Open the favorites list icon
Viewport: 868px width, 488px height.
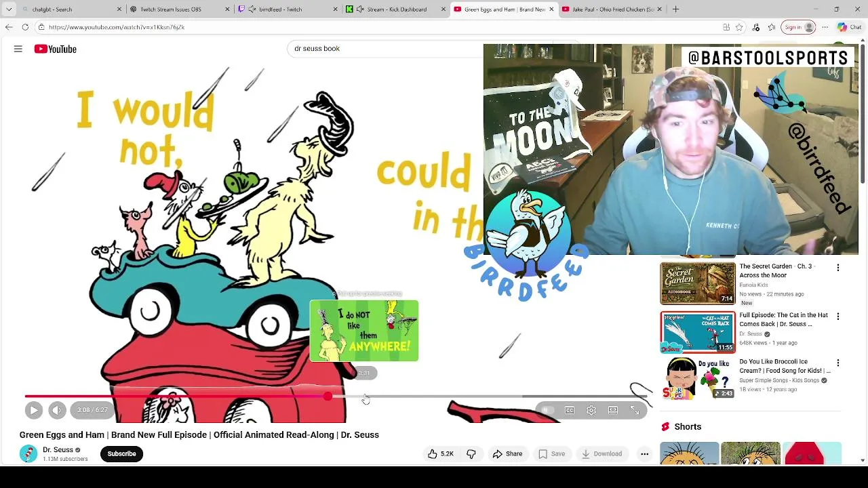click(772, 27)
